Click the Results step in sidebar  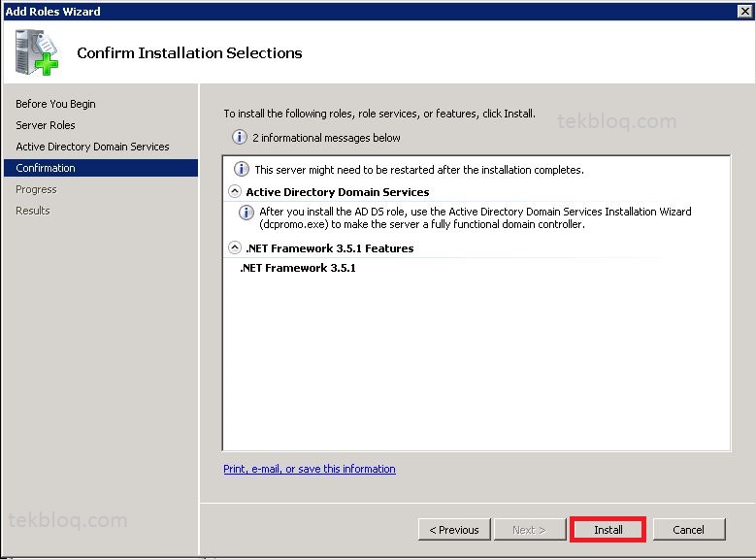point(33,211)
